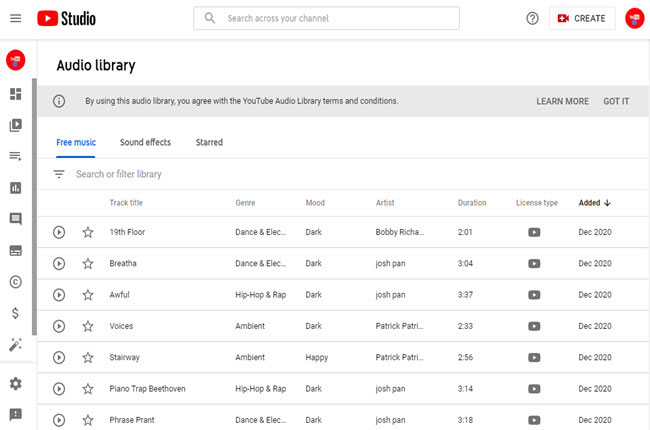Star the Voices track
This screenshot has height=430, width=650.
click(x=88, y=326)
